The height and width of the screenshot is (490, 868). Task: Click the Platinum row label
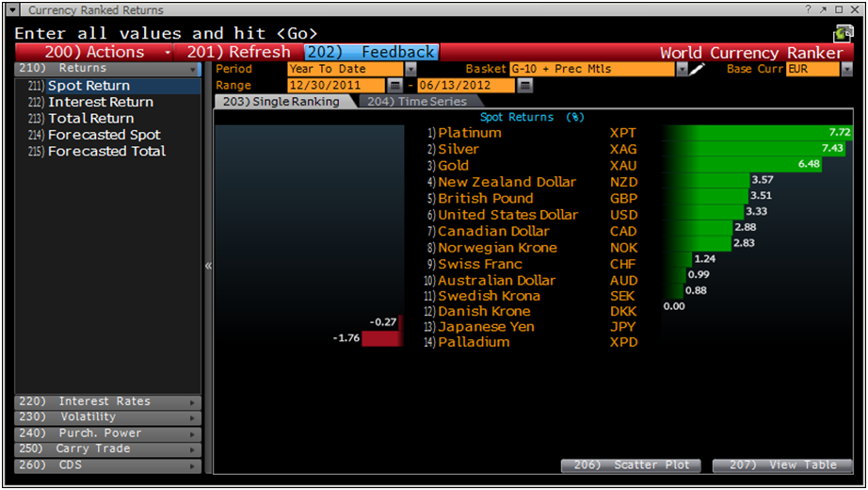point(470,133)
